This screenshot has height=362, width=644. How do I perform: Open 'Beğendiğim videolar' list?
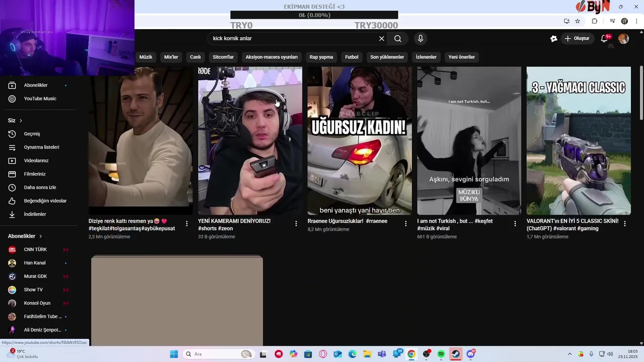coord(38,201)
